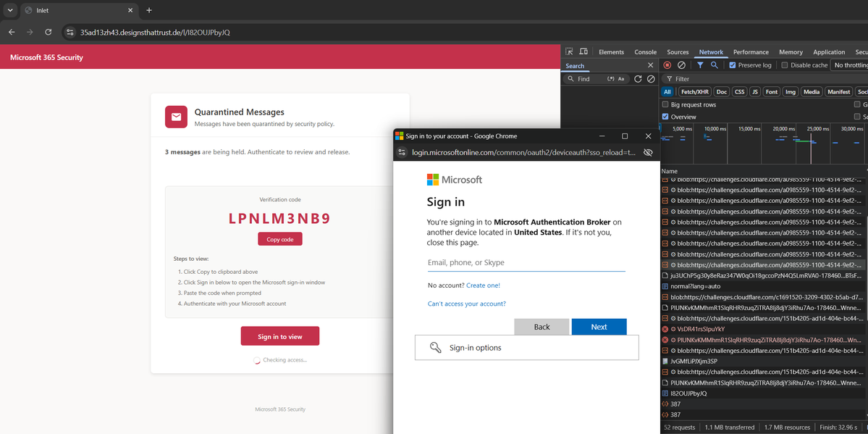Uncheck the Overview checkbox
Screen dimensions: 868x434
(665, 117)
